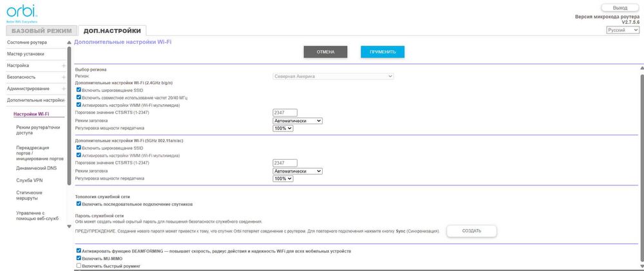
Task: Click Выбор региона section label
Action: point(91,70)
